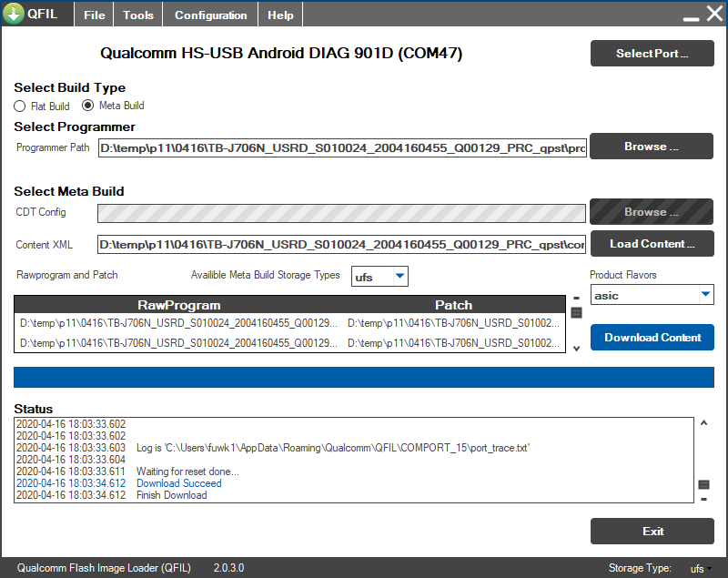Select the first Patch path in the table
This screenshot has height=578, width=728.
(453, 323)
